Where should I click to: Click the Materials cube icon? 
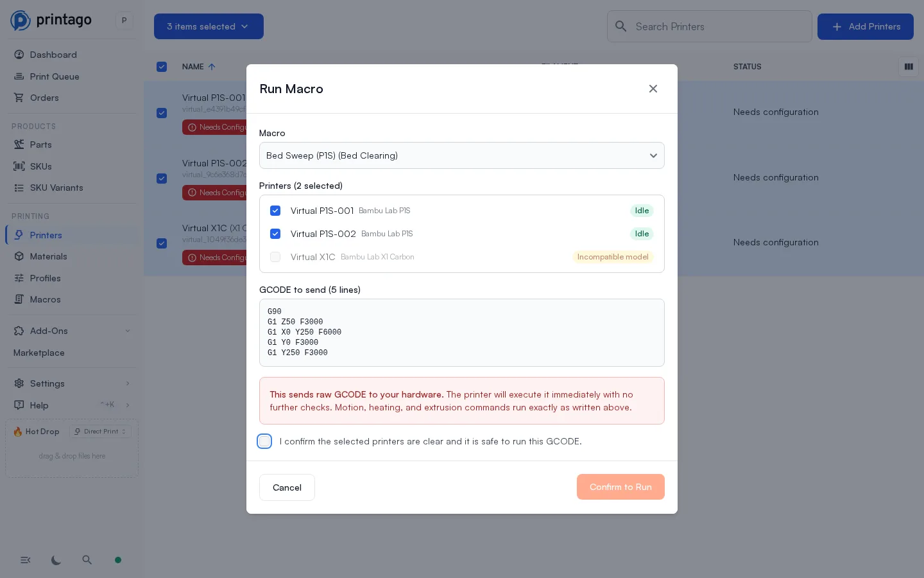(x=19, y=256)
